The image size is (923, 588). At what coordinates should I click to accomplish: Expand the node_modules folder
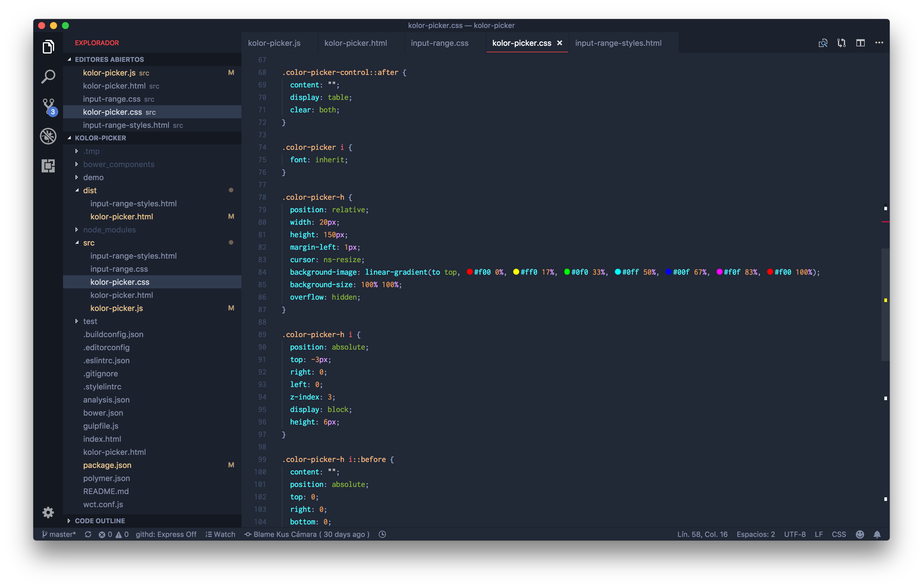[109, 229]
